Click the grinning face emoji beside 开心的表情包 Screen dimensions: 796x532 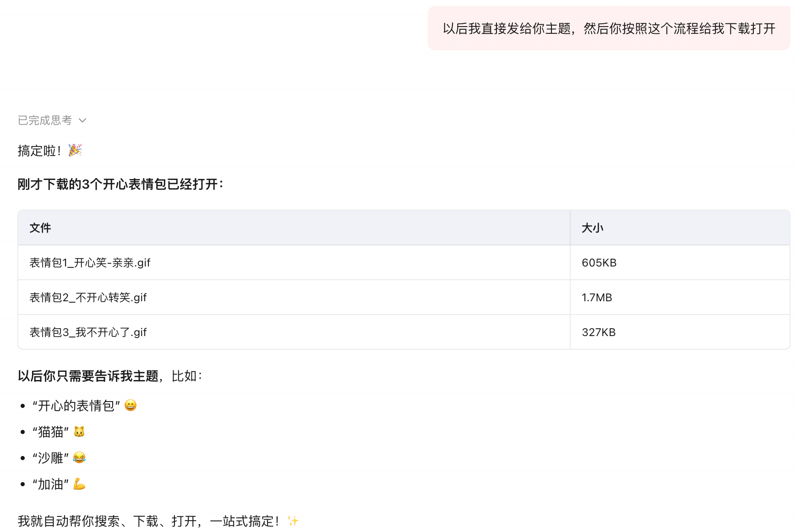[131, 406]
